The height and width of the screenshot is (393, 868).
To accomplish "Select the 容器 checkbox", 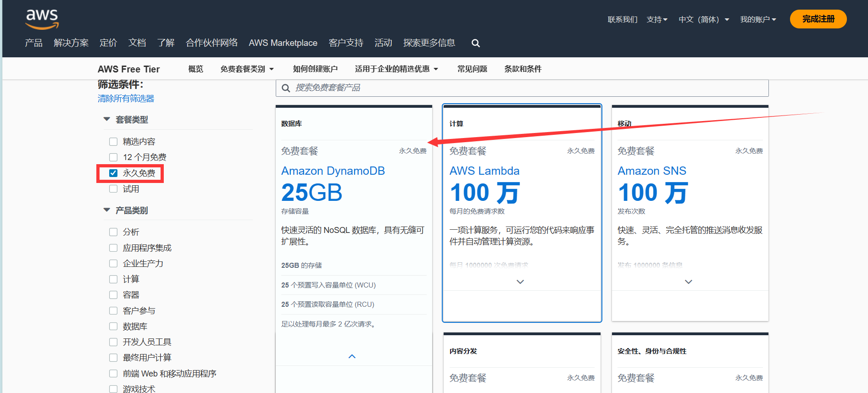I will tap(113, 295).
